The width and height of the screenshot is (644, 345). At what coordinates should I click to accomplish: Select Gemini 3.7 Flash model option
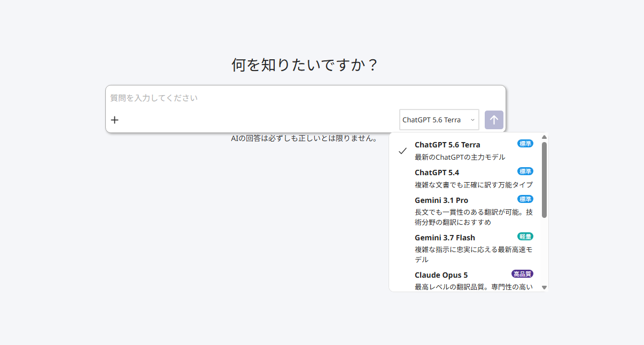pos(464,248)
